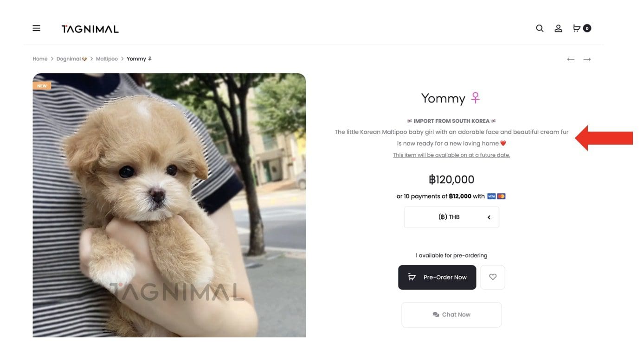Open the Yommy puppy product photo
The width and height of the screenshot is (644, 355).
point(169,205)
